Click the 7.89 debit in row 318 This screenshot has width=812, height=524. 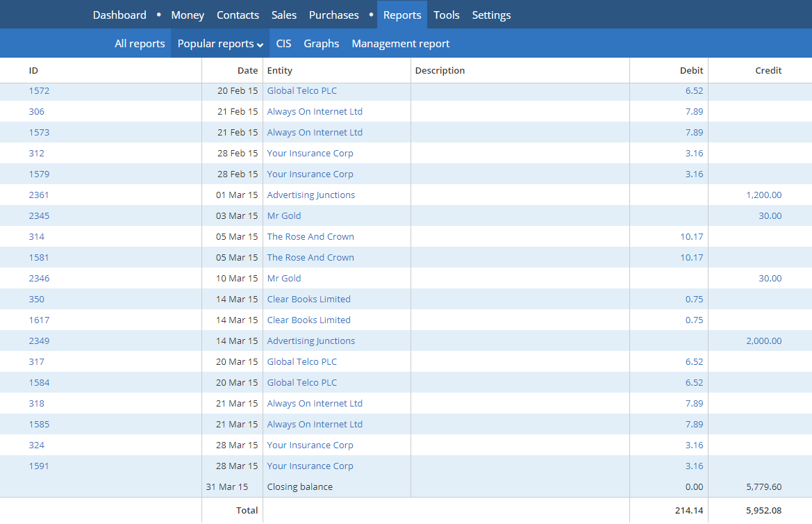click(694, 403)
